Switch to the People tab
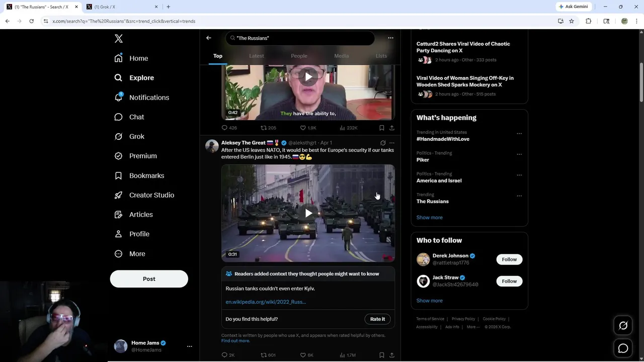The width and height of the screenshot is (644, 362). (299, 56)
